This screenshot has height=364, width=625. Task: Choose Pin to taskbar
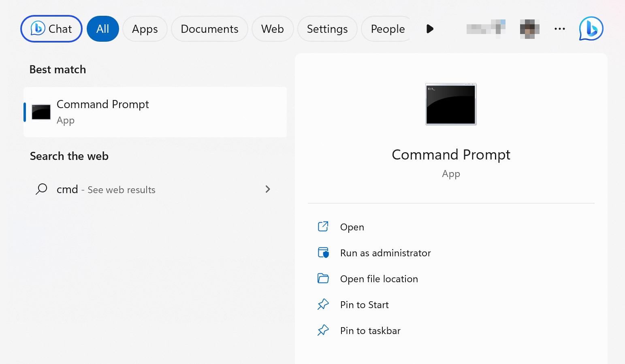click(451, 330)
